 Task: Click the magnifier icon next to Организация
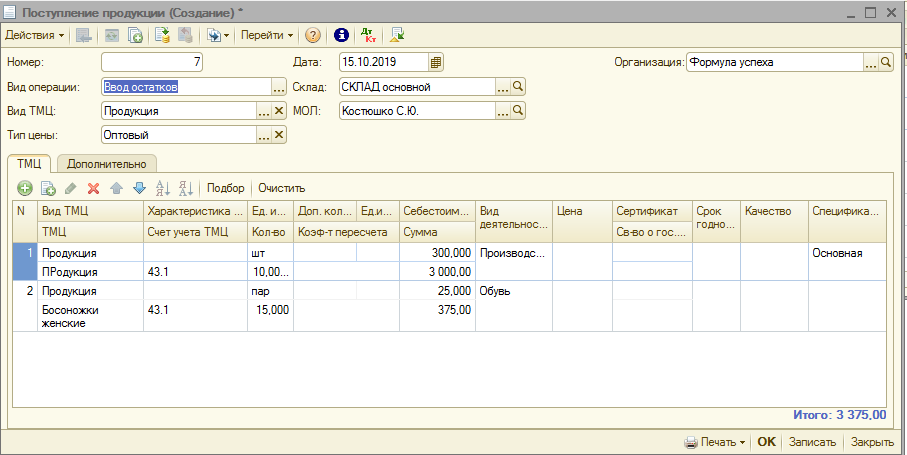coord(885,62)
